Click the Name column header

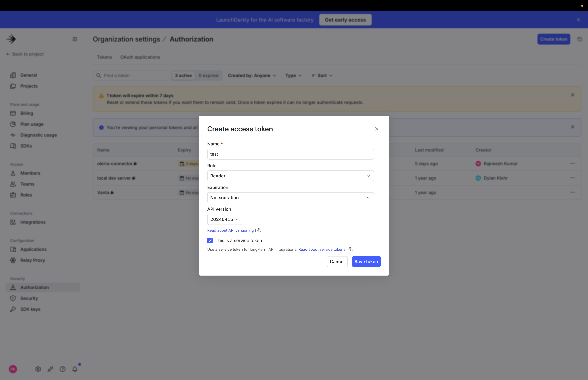tap(103, 150)
